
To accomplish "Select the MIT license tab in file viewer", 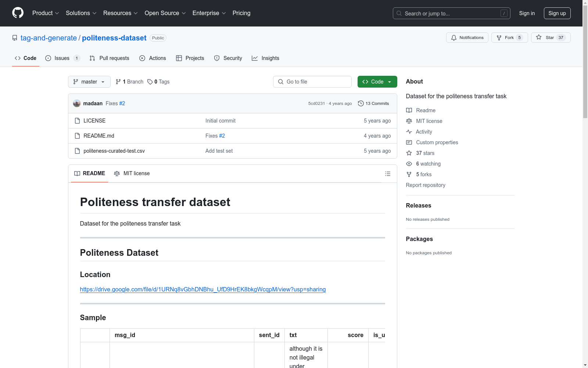I will [x=132, y=173].
